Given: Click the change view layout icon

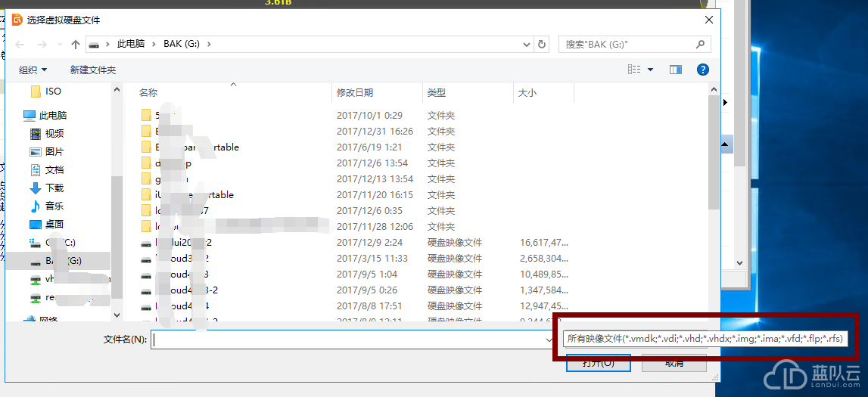Looking at the screenshot, I should tap(634, 70).
